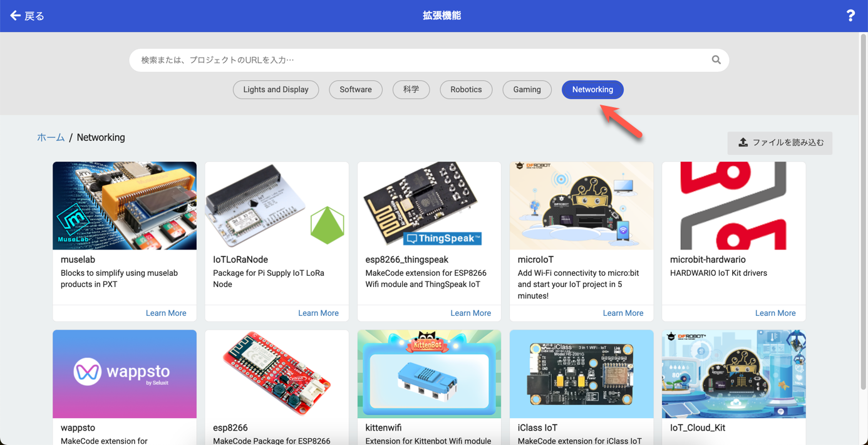The height and width of the screenshot is (445, 868).
Task: Select the esp8266_thingspeak title text
Action: pyautogui.click(x=406, y=259)
